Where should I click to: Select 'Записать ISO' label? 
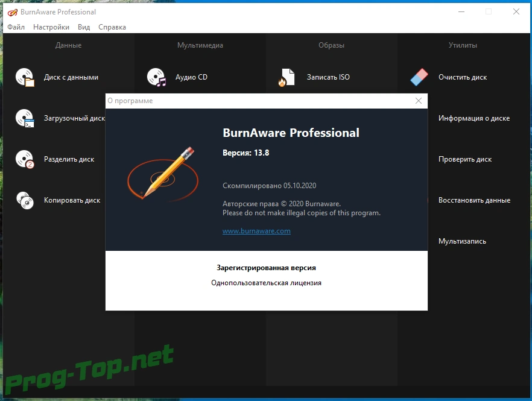[328, 77]
